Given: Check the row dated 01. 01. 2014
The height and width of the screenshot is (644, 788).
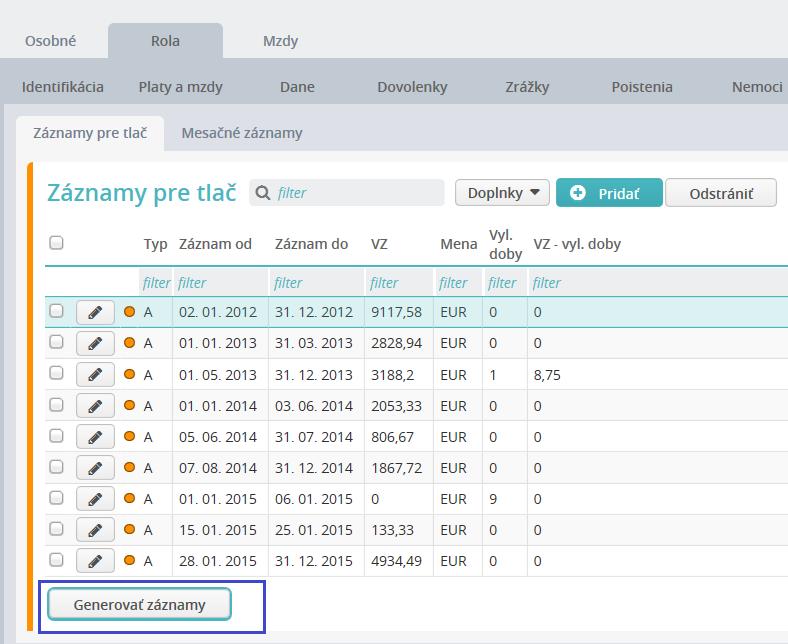Looking at the screenshot, I should coord(56,405).
